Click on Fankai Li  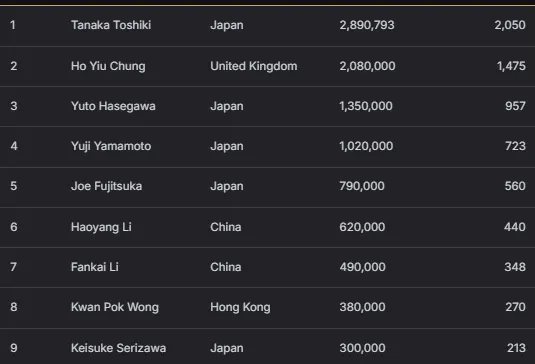pos(95,267)
